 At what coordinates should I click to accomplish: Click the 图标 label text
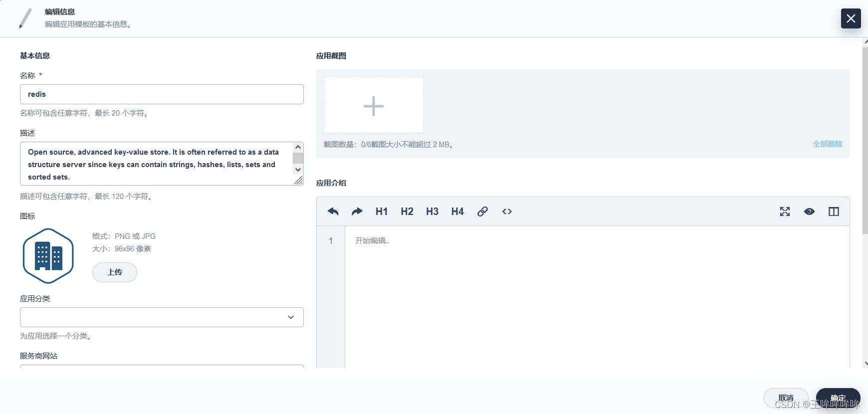pos(27,216)
